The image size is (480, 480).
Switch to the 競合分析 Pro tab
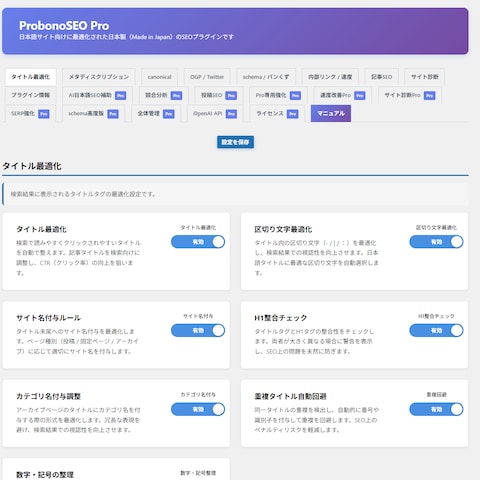tap(163, 95)
